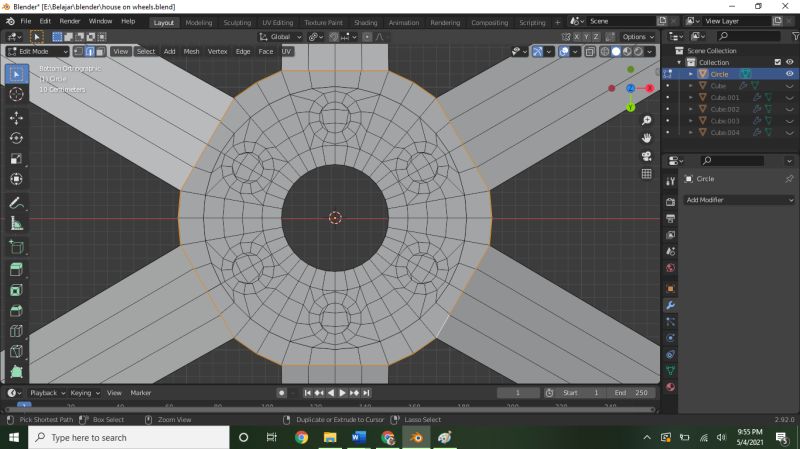This screenshot has height=449, width=800.
Task: Activate the Inset Faces tool
Action: pyautogui.click(x=16, y=290)
